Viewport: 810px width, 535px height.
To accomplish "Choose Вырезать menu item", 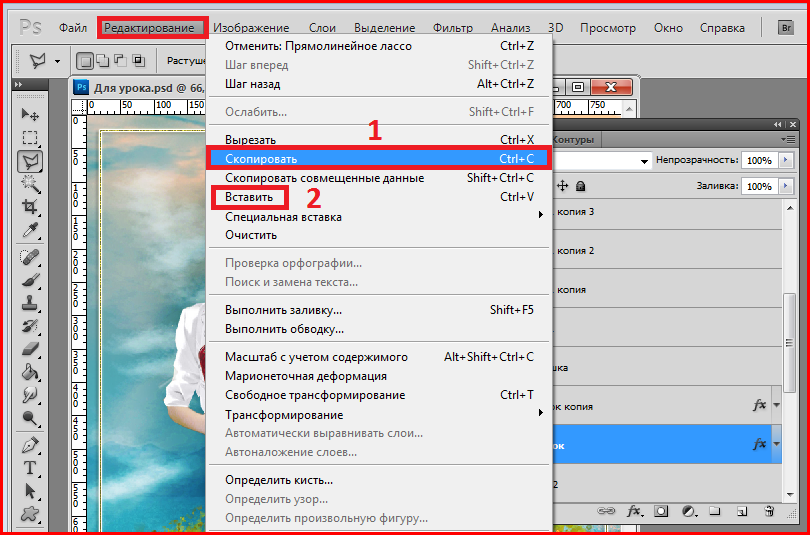I will point(380,139).
